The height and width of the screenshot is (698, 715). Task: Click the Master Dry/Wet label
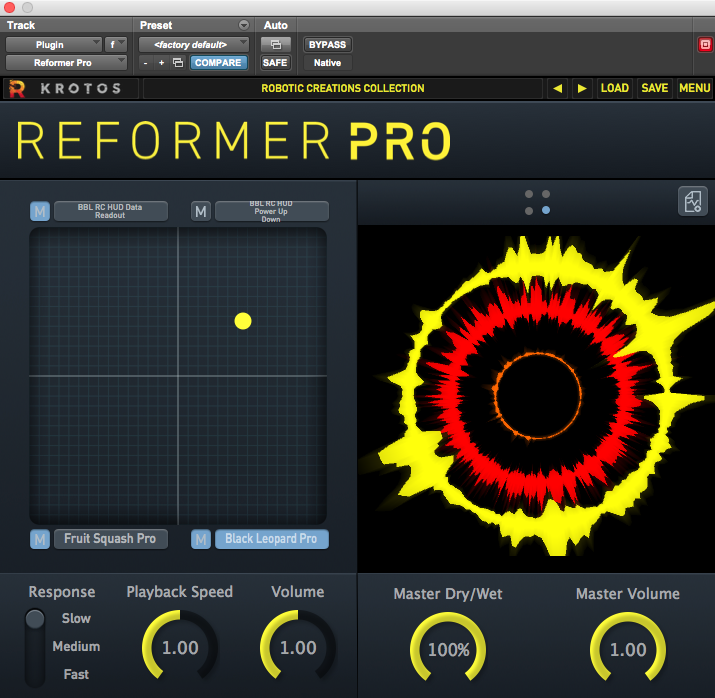click(448, 594)
